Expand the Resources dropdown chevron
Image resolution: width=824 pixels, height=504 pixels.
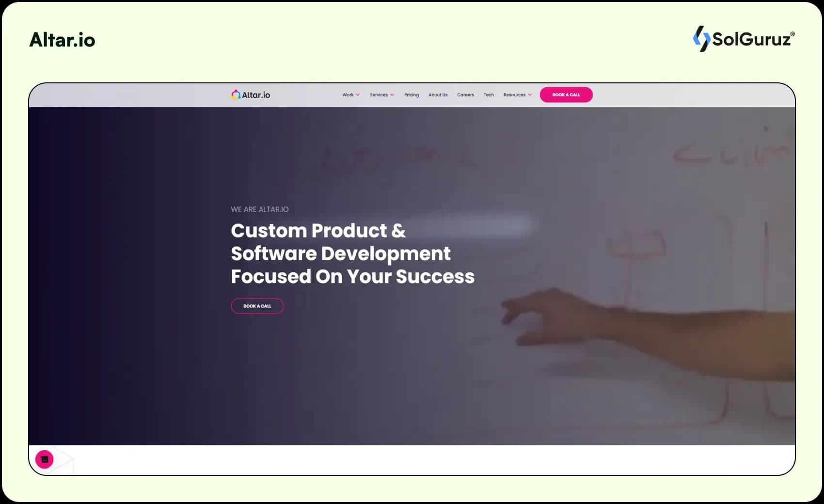(x=530, y=95)
